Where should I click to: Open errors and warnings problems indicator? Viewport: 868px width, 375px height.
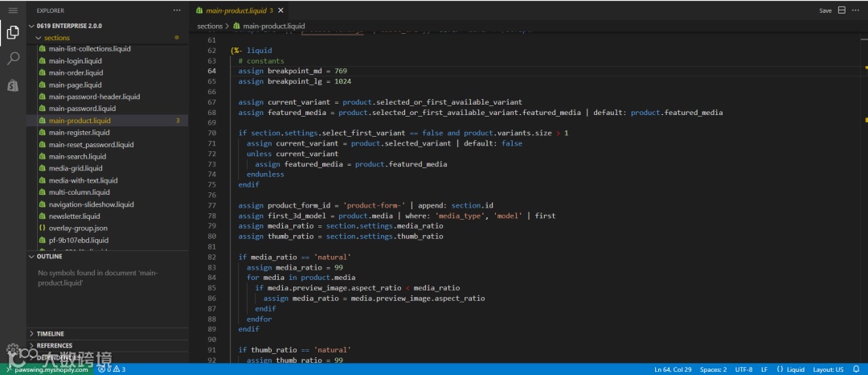coord(112,369)
